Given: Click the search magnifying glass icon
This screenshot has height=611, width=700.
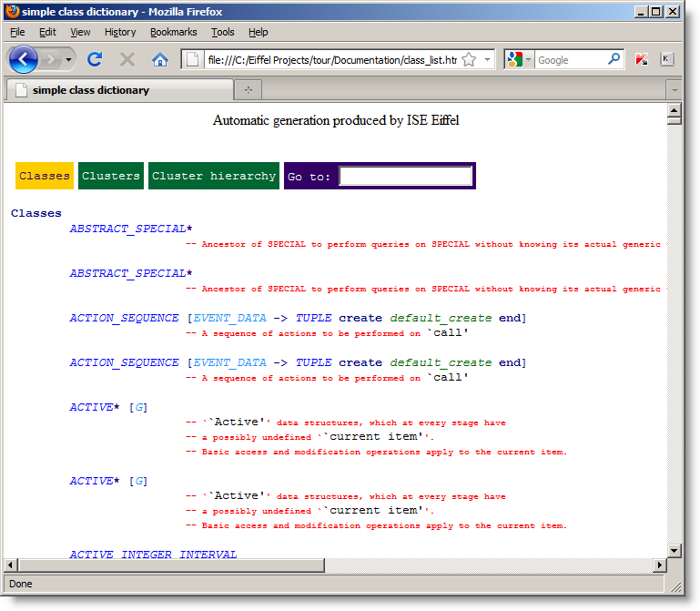Looking at the screenshot, I should pos(614,59).
